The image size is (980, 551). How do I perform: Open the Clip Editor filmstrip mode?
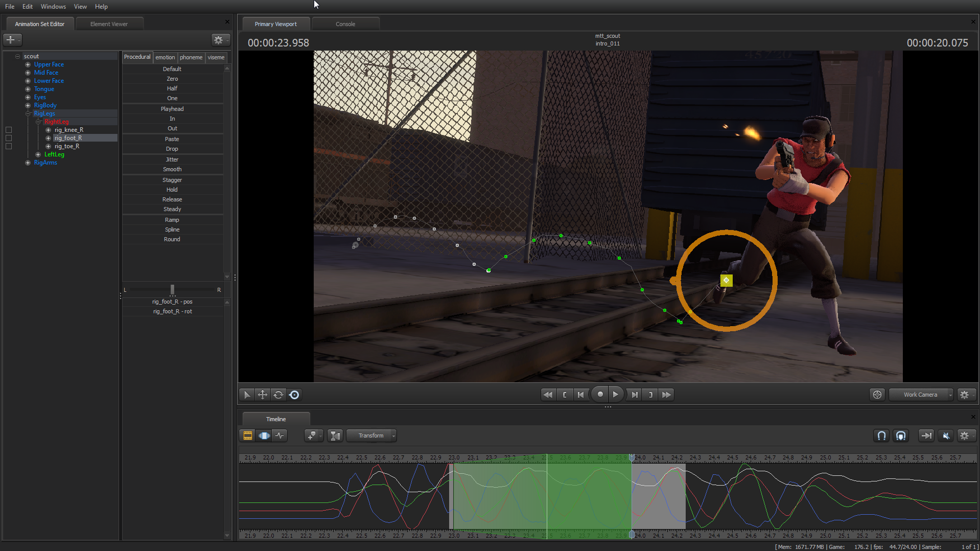pyautogui.click(x=247, y=435)
